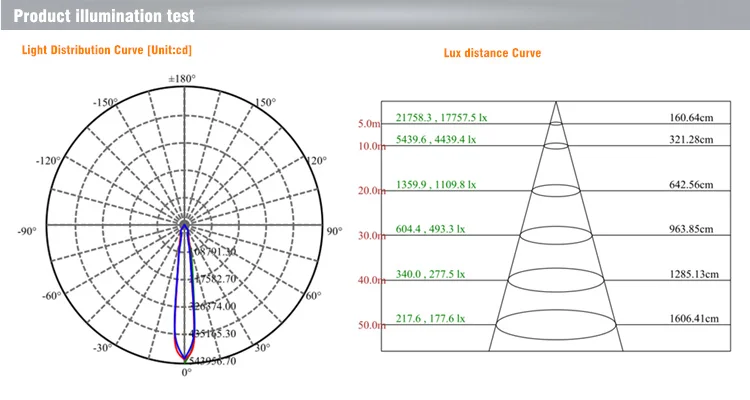The height and width of the screenshot is (400, 750).
Task: Click the -90° angle label
Action: pyautogui.click(x=26, y=231)
